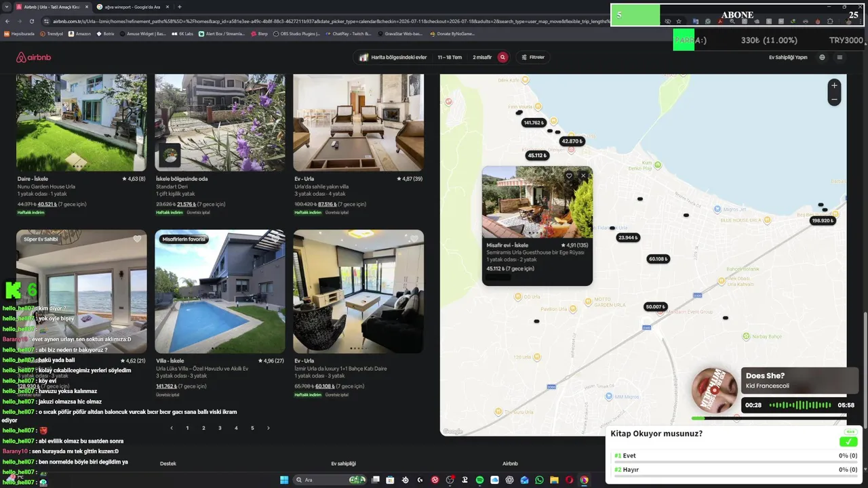Reload the page

point(31,21)
